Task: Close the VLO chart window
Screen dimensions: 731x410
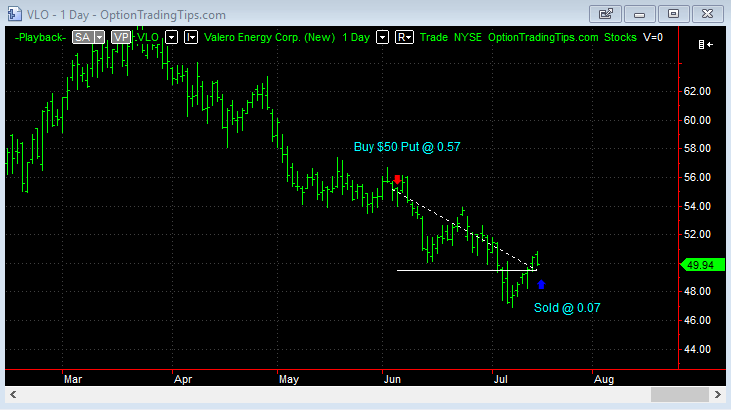Action: pos(707,14)
